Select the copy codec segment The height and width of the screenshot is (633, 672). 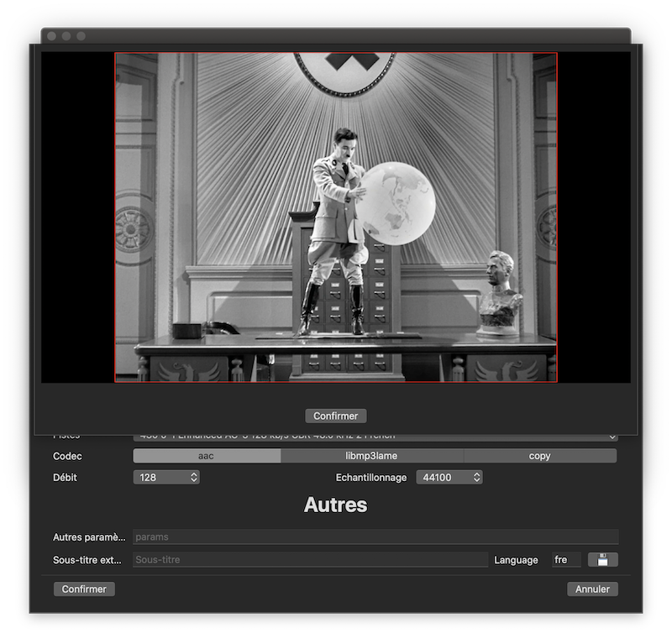[540, 456]
